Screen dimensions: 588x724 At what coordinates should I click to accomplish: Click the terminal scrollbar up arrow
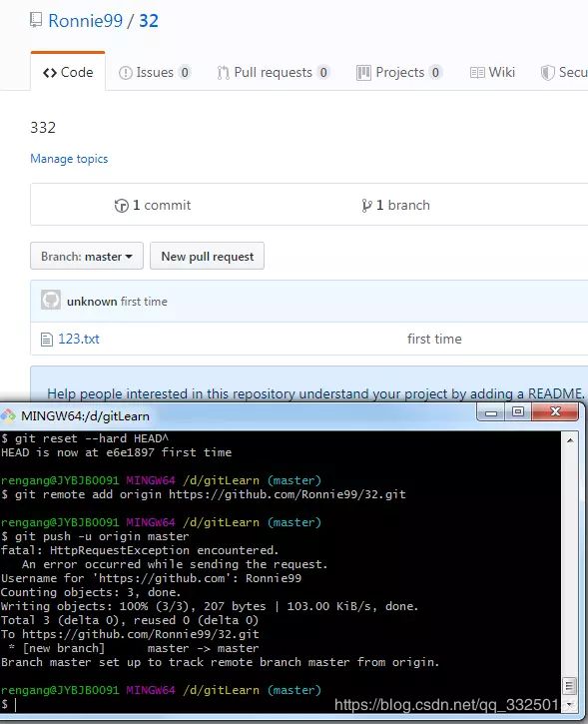[570, 440]
